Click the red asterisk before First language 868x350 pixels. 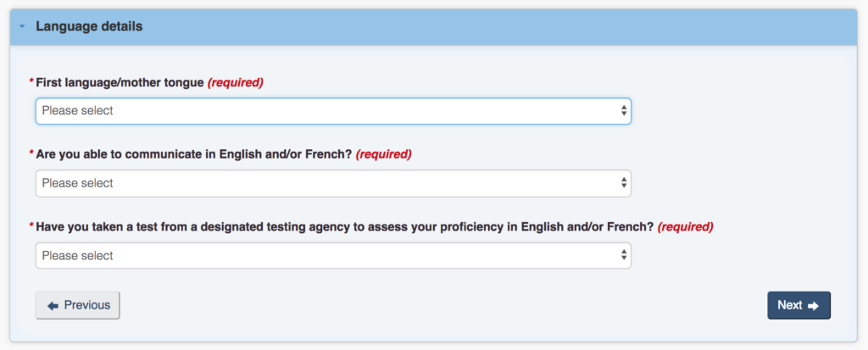31,82
